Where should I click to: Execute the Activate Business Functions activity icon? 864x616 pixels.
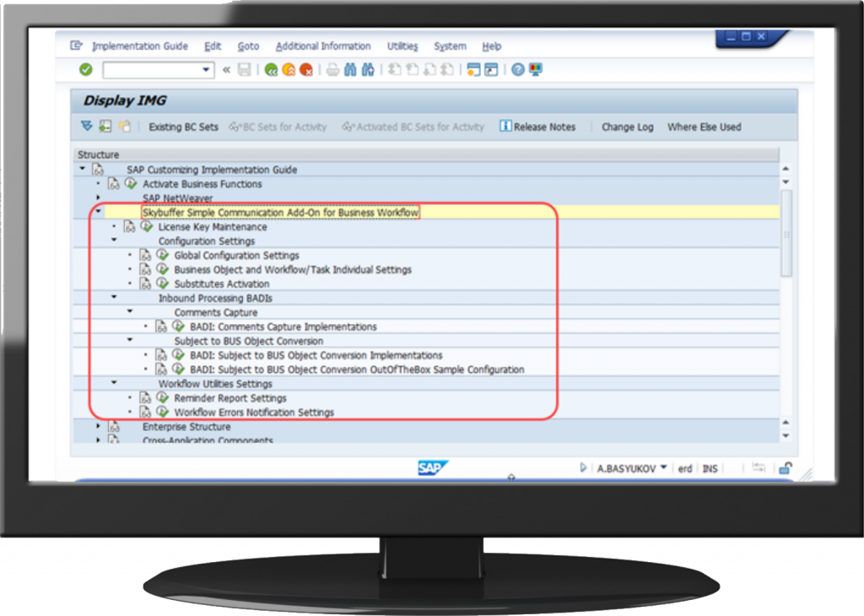(x=131, y=183)
